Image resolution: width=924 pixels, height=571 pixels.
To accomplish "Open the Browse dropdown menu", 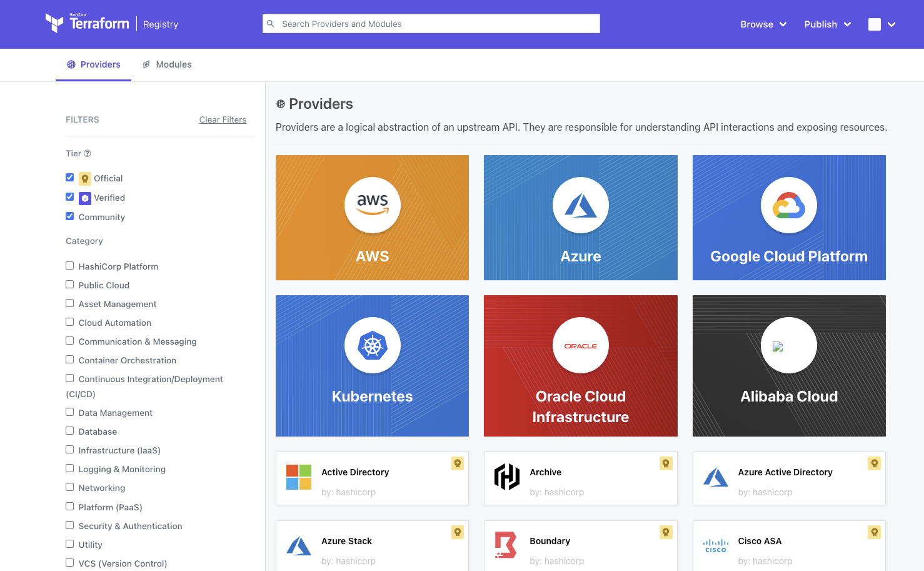I will pos(763,24).
